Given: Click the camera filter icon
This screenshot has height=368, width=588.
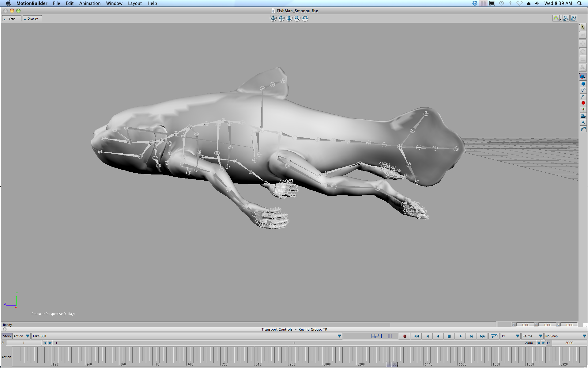Looking at the screenshot, I should click(x=583, y=116).
